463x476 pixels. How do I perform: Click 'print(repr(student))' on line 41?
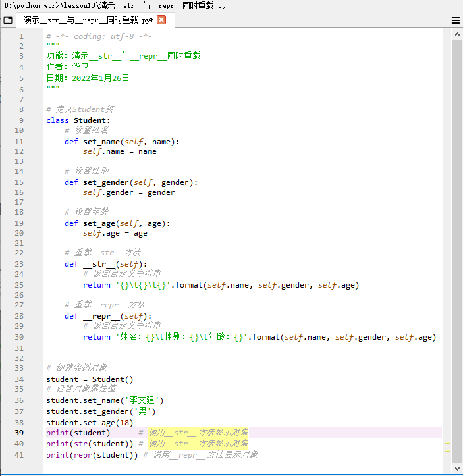point(92,455)
